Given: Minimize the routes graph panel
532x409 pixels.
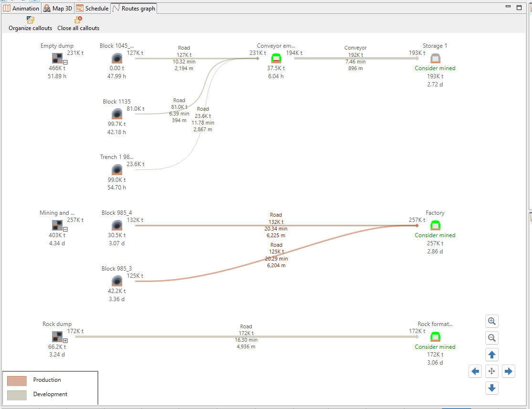Looking at the screenshot, I should click(508, 7).
